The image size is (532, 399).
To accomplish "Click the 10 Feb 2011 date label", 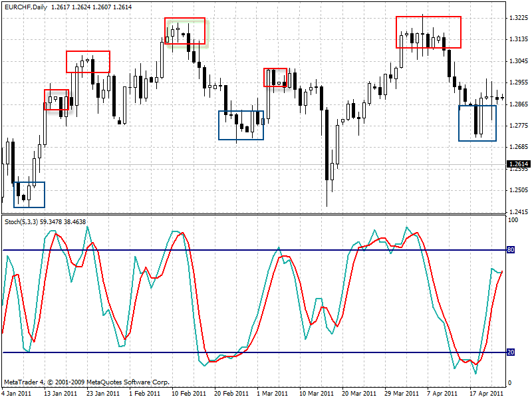I will pos(189,394).
